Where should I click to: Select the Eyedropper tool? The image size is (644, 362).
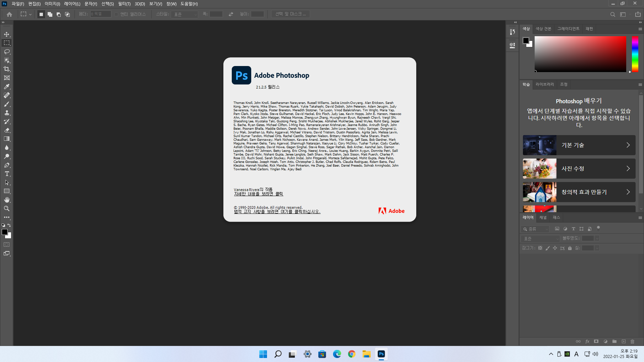tap(7, 86)
